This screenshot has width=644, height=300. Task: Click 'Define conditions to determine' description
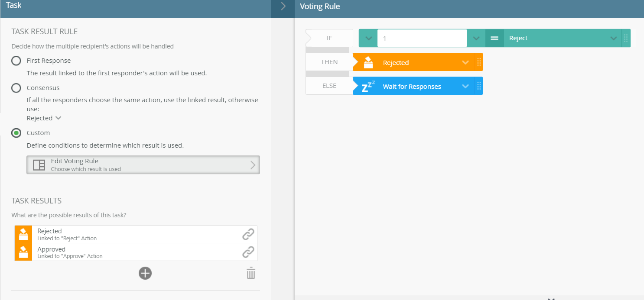(x=105, y=145)
